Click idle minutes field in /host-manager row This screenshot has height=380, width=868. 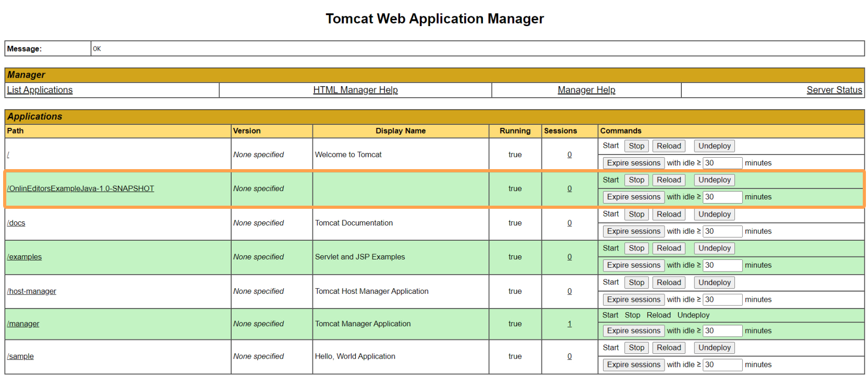point(722,300)
